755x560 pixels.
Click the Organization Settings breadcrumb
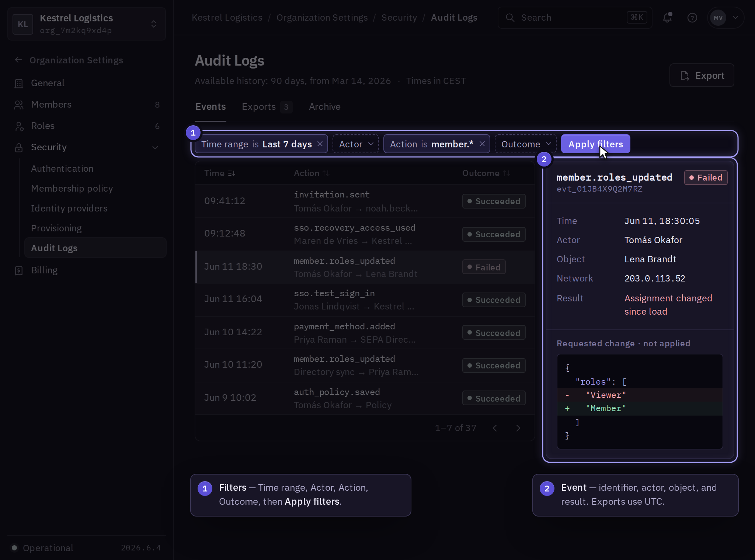(x=322, y=17)
